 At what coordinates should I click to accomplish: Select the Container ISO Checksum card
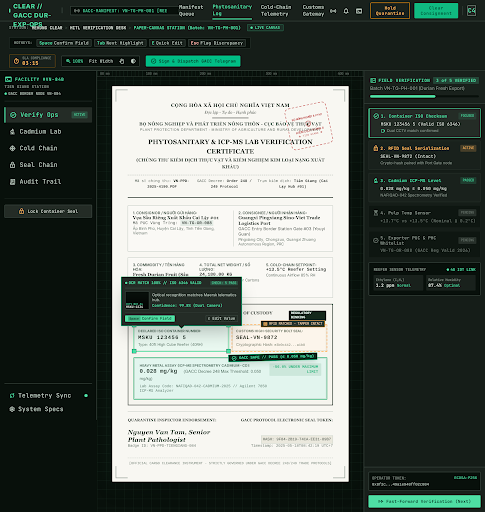tap(424, 123)
